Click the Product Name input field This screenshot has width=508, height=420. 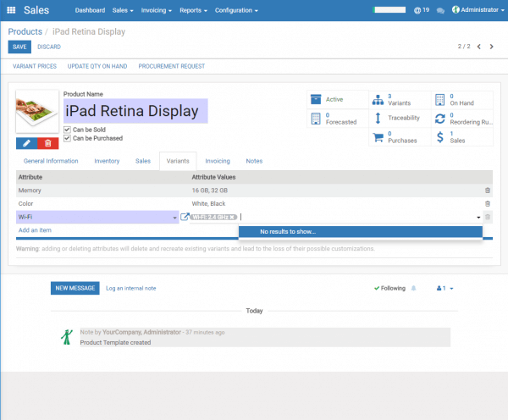[x=135, y=111]
